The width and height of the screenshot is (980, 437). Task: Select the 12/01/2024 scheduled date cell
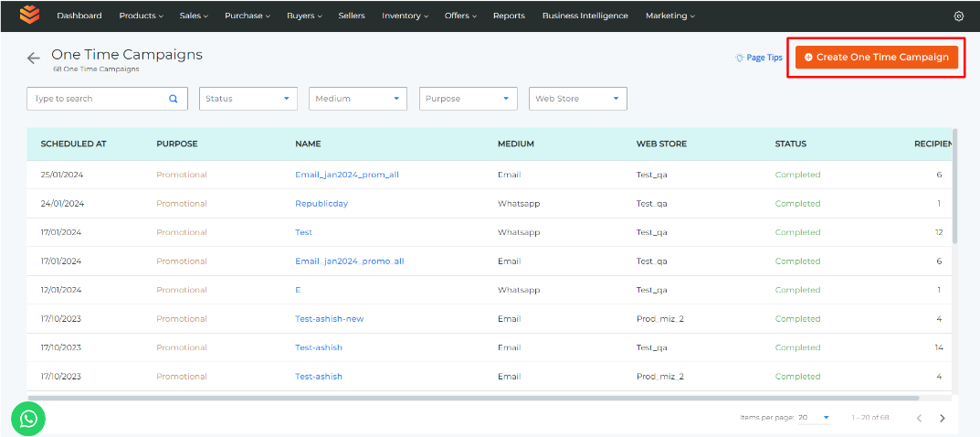61,290
